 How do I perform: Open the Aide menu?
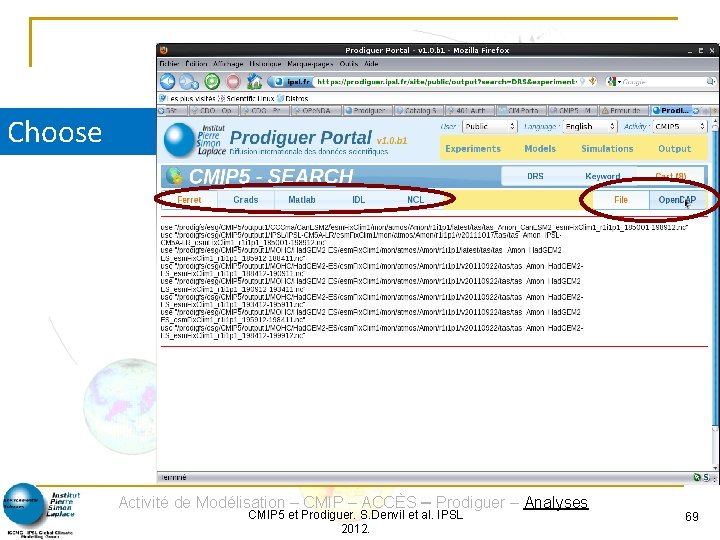click(371, 64)
